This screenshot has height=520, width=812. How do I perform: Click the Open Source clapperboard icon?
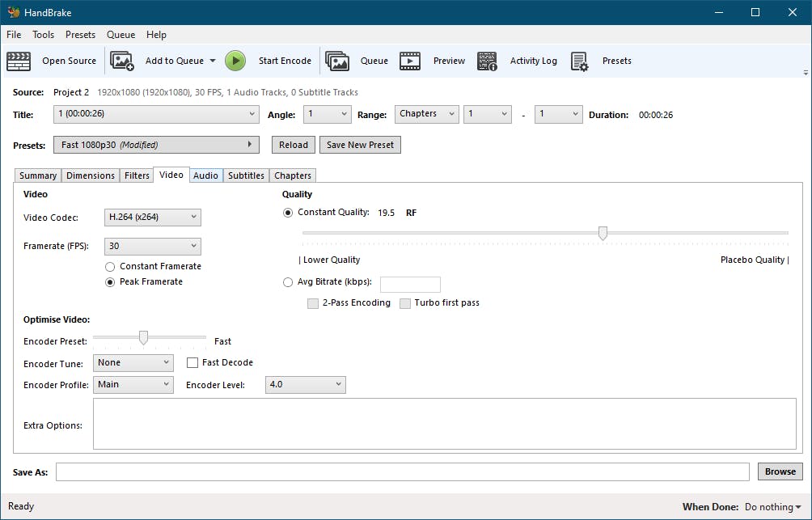pyautogui.click(x=19, y=61)
